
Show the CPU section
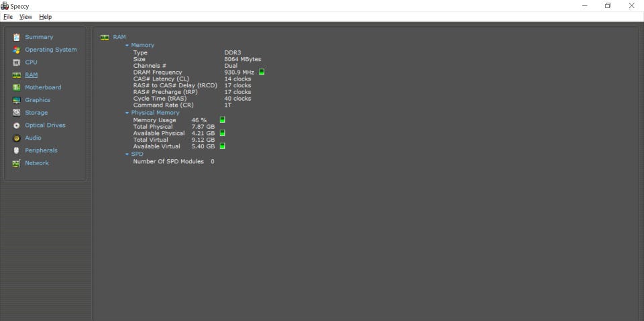click(x=31, y=62)
